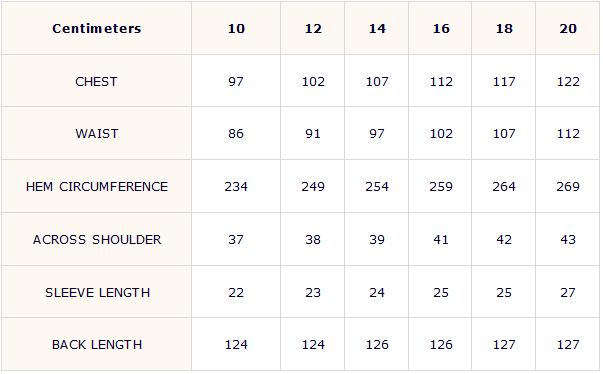Click chest value 117 under size 18
The image size is (603, 374).
(x=504, y=81)
